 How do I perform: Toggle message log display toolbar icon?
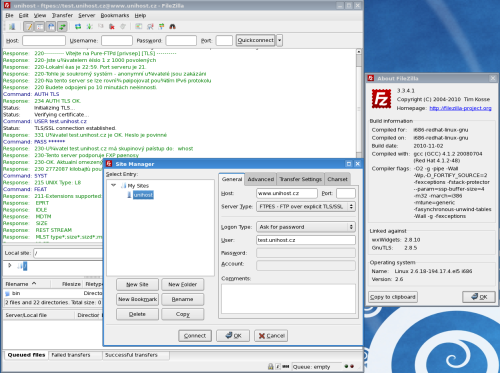coord(29,27)
